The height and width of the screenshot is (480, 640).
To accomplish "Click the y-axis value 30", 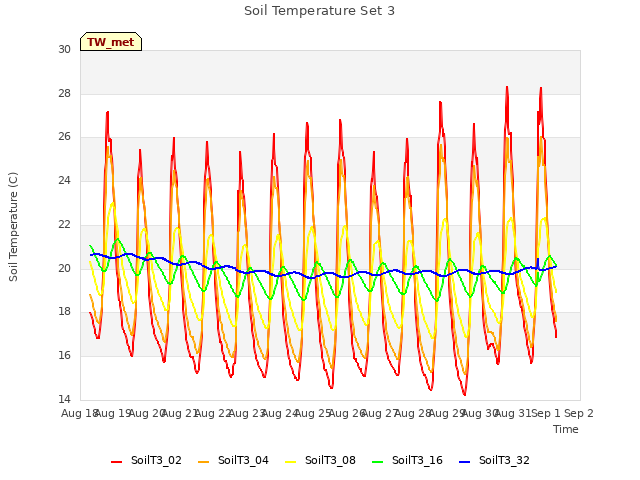I will pyautogui.click(x=64, y=49).
